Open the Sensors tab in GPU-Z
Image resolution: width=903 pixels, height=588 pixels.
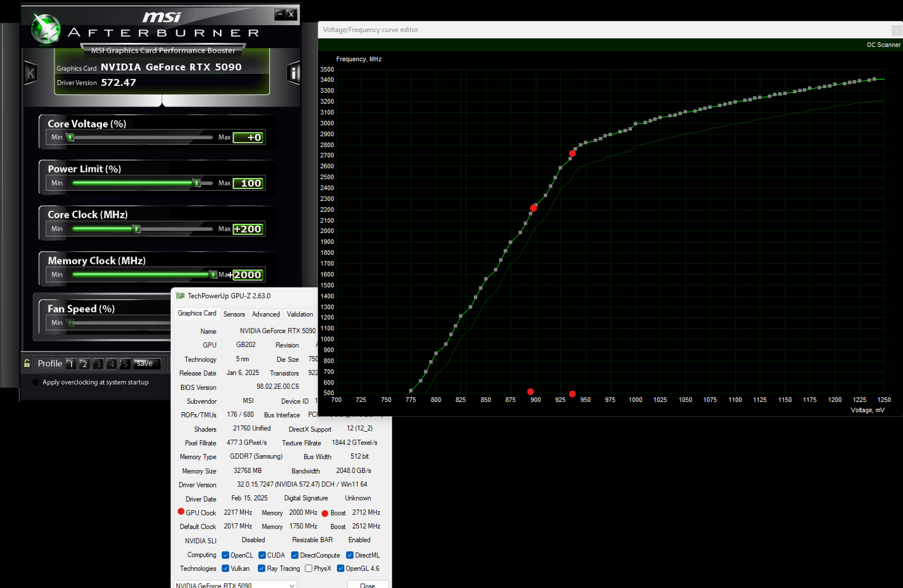pyautogui.click(x=234, y=314)
